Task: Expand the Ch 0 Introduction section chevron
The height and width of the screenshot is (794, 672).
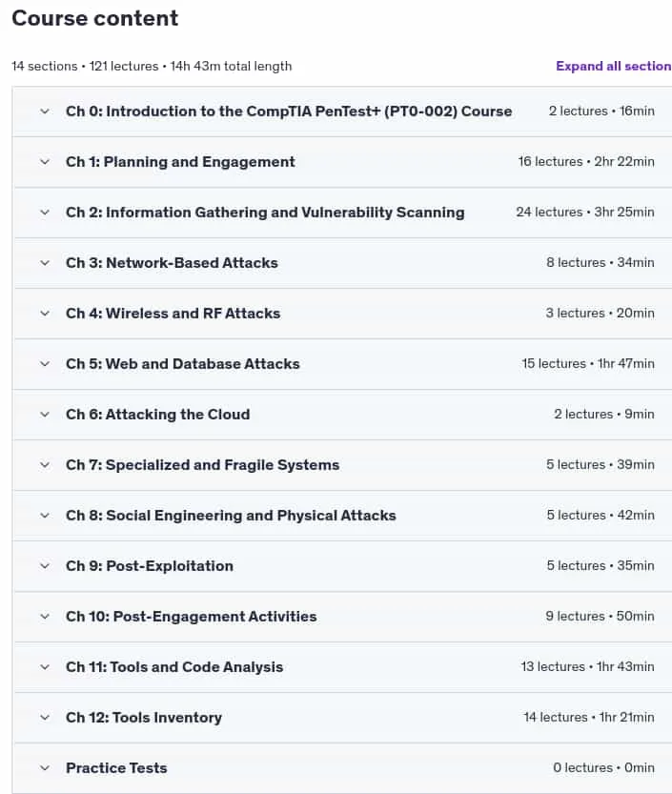Action: [x=45, y=111]
